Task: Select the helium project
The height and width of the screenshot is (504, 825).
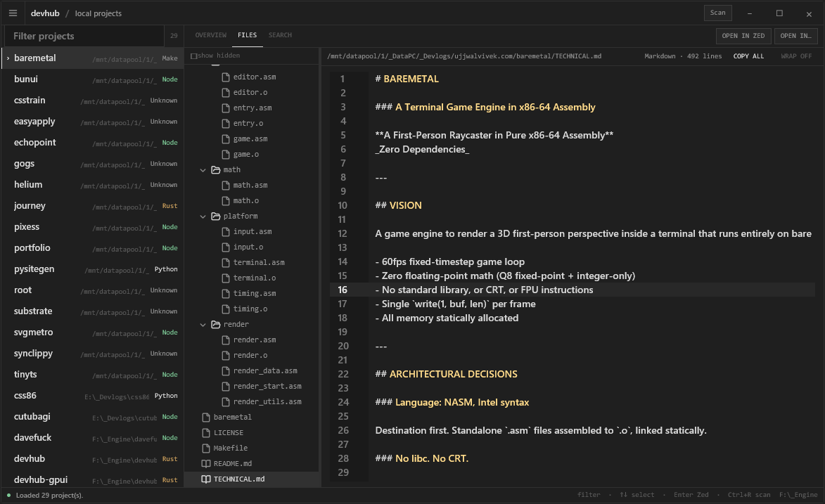Action: coord(92,185)
